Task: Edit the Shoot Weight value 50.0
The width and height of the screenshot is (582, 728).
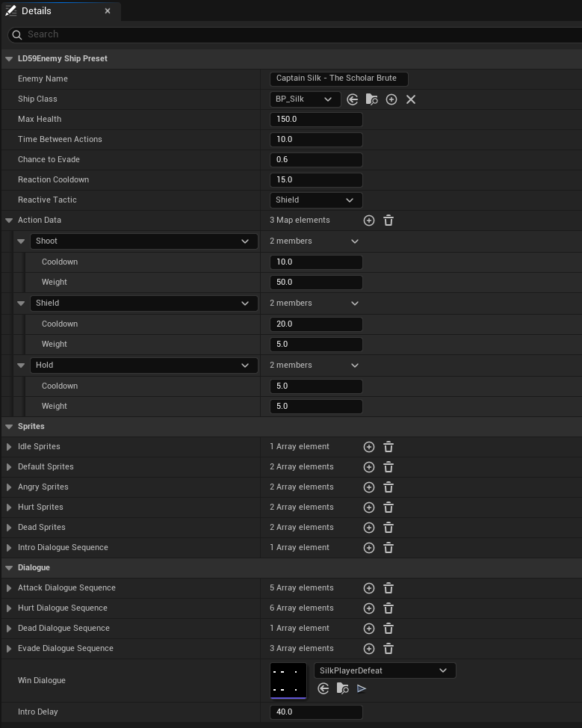Action: pyautogui.click(x=316, y=283)
